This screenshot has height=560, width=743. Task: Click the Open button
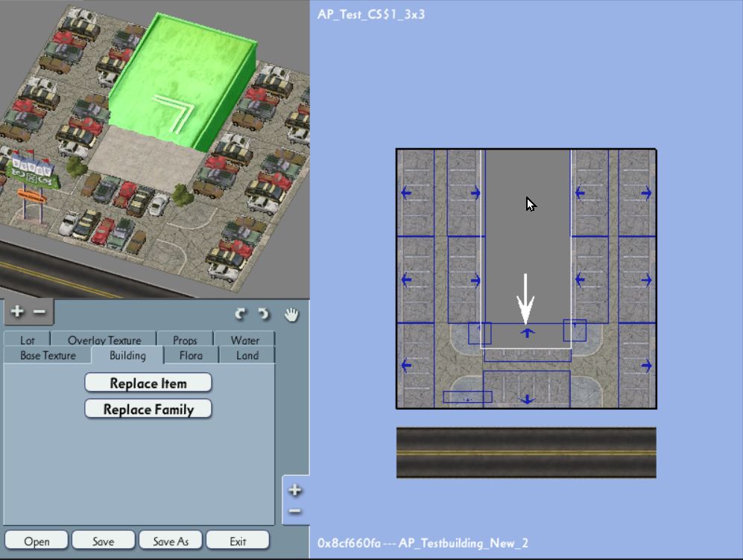point(37,540)
